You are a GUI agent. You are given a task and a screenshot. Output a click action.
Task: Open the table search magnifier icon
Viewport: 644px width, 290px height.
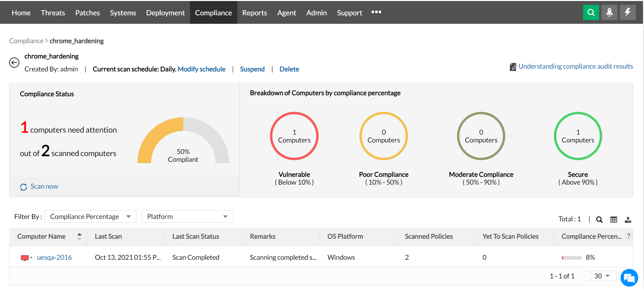[599, 220]
